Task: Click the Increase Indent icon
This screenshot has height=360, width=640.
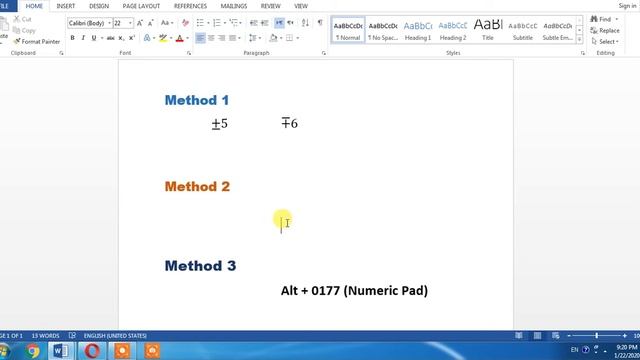Action: coord(264,23)
